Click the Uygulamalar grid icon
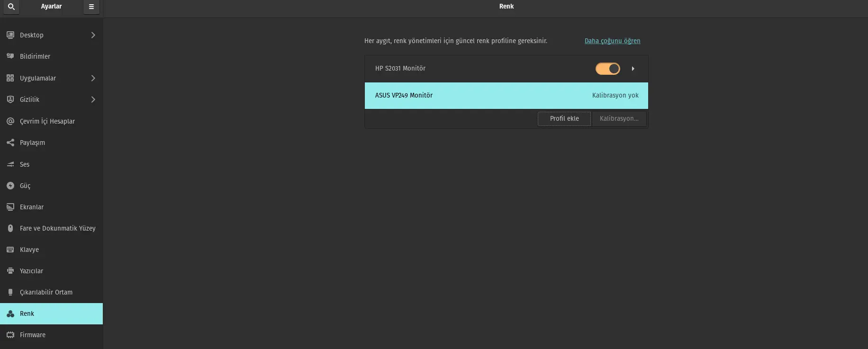Viewport: 868px width, 349px height. point(10,78)
